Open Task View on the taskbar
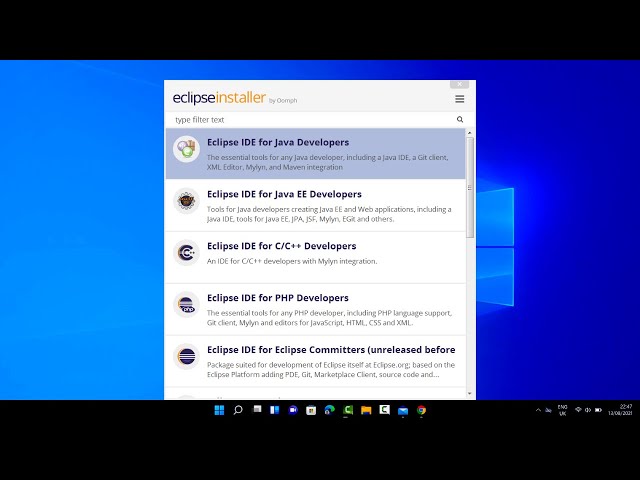Image resolution: width=640 pixels, height=480 pixels. point(257,409)
